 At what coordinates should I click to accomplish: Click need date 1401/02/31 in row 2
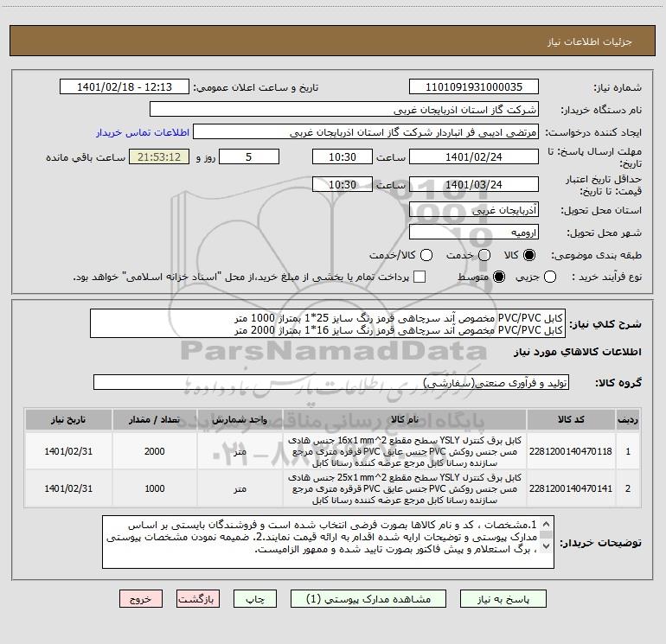pos(68,488)
